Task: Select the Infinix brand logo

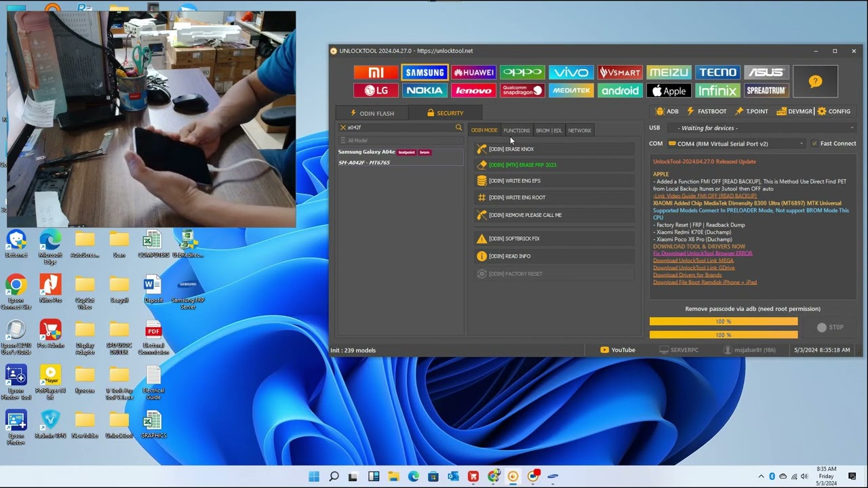Action: point(717,90)
